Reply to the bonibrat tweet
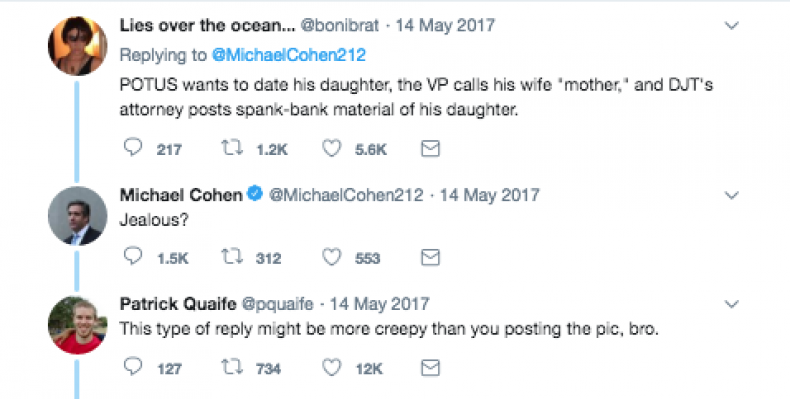790x399 pixels. 133,147
